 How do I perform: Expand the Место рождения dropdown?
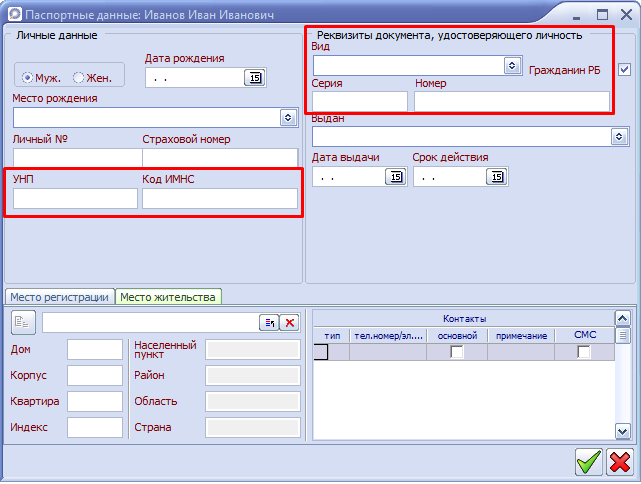click(x=288, y=117)
